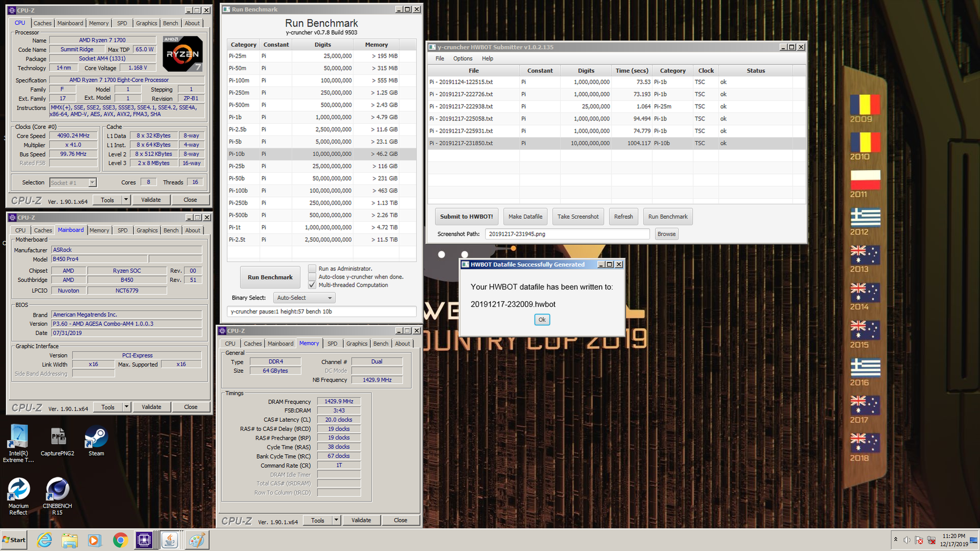980x551 pixels.
Task: Open Graphics tab in top CPU-Z window
Action: coord(146,23)
